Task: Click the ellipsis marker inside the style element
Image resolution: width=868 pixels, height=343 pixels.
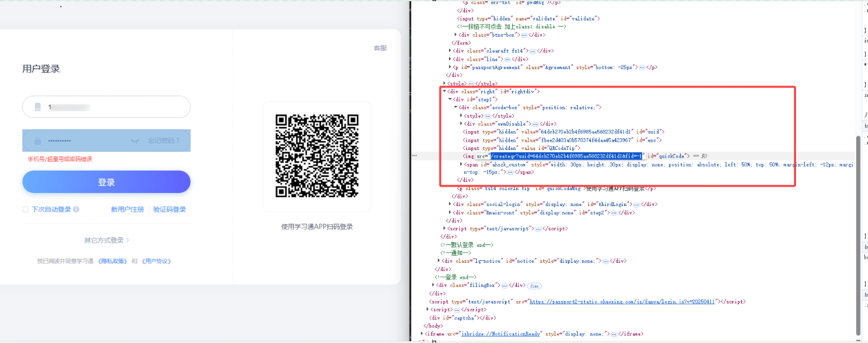Action: tap(488, 116)
